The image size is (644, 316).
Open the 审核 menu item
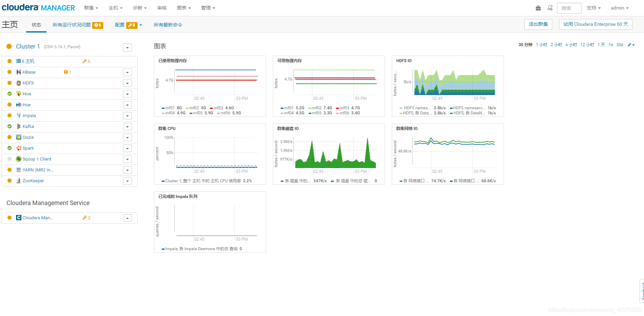162,8
